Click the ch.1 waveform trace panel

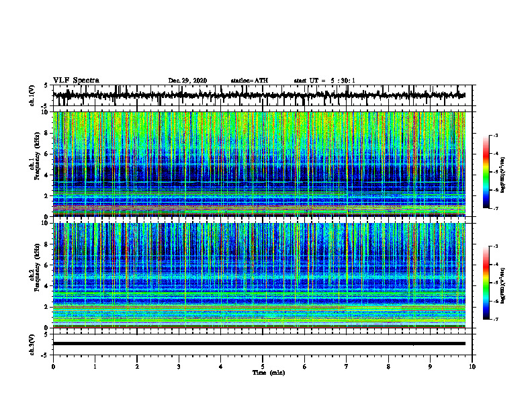[263, 95]
